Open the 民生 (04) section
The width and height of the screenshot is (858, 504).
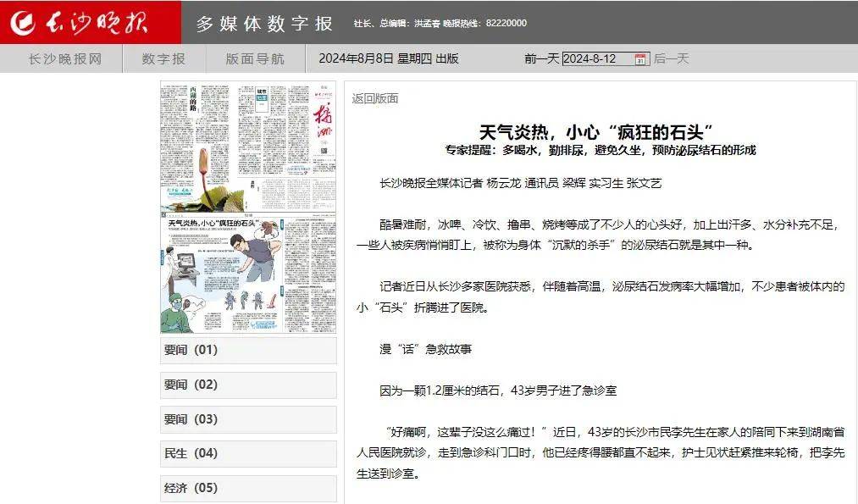[247, 454]
